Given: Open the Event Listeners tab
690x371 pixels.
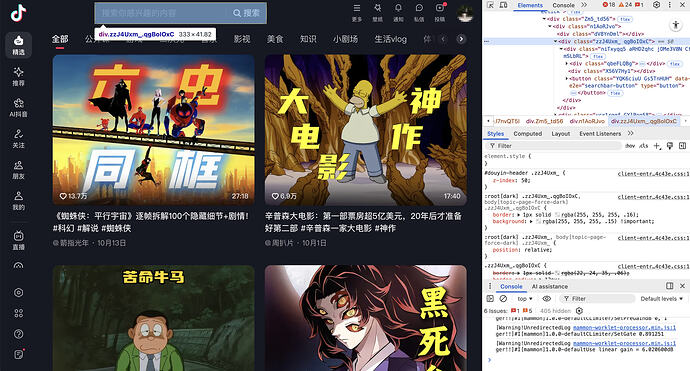Looking at the screenshot, I should coord(600,134).
